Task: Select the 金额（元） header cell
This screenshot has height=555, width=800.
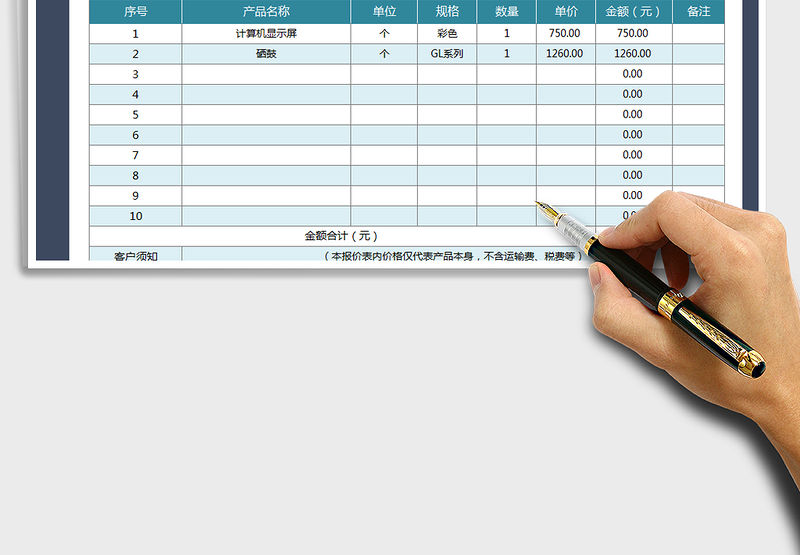Action: (633, 12)
